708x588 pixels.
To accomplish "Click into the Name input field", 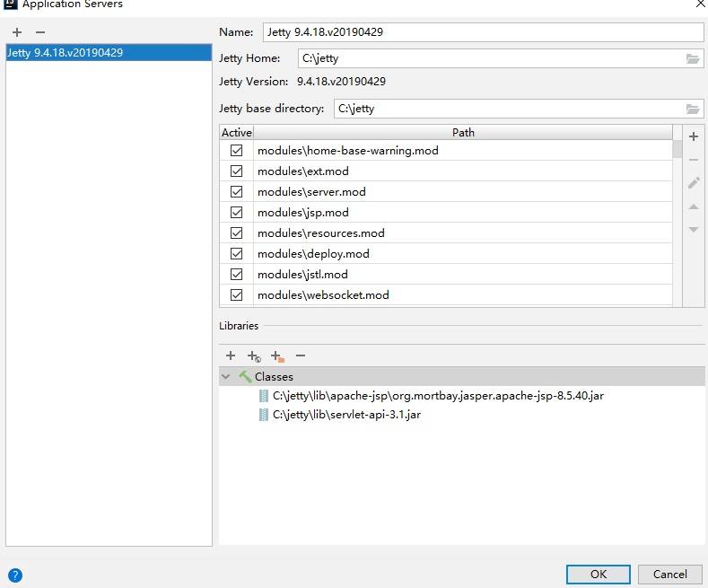I will coord(483,31).
